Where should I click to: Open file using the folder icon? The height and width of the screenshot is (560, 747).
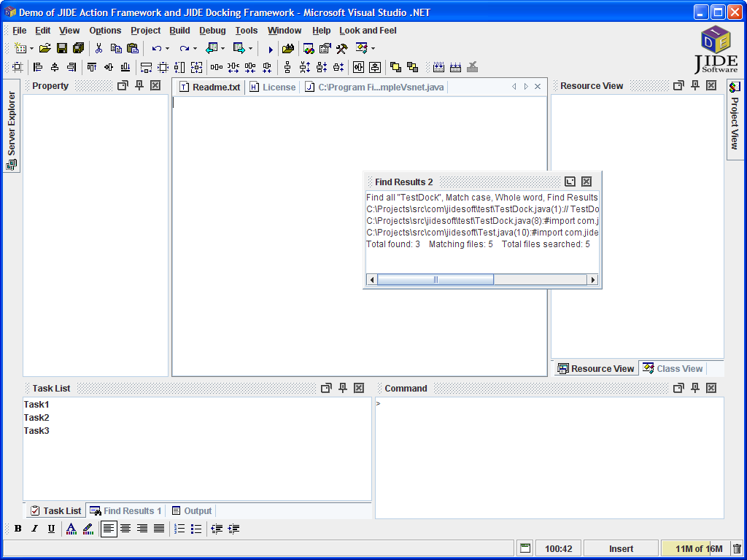[x=44, y=48]
